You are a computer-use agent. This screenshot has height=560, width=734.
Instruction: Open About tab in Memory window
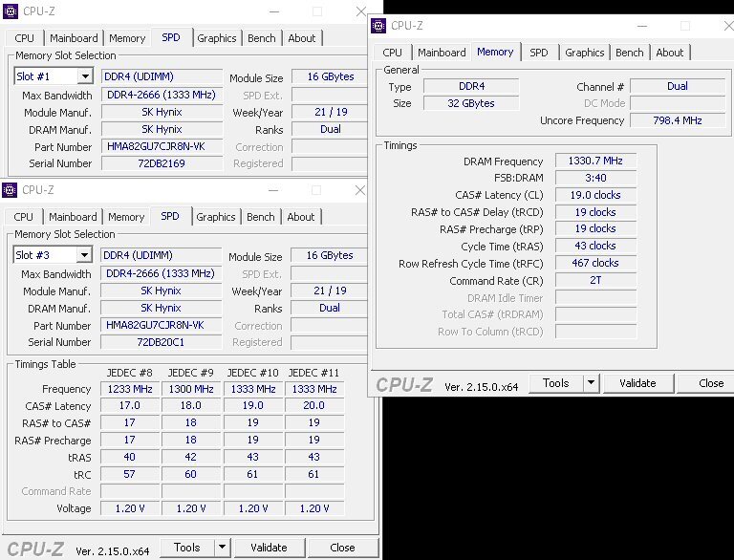pyautogui.click(x=670, y=53)
